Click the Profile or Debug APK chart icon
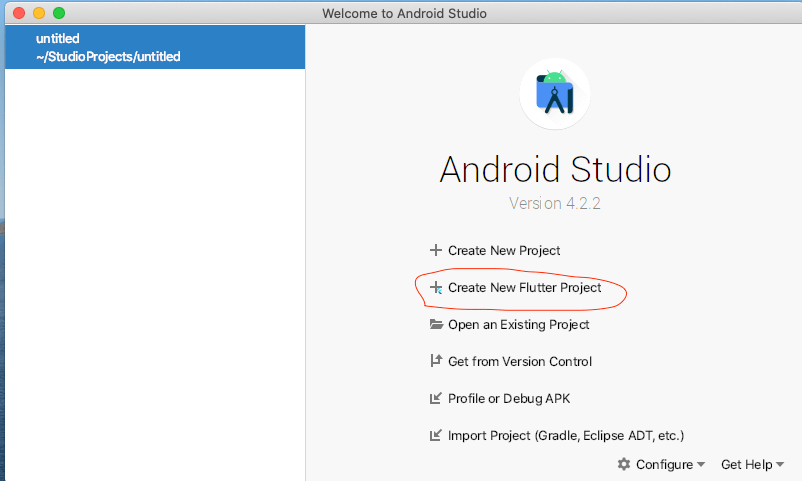 435,399
